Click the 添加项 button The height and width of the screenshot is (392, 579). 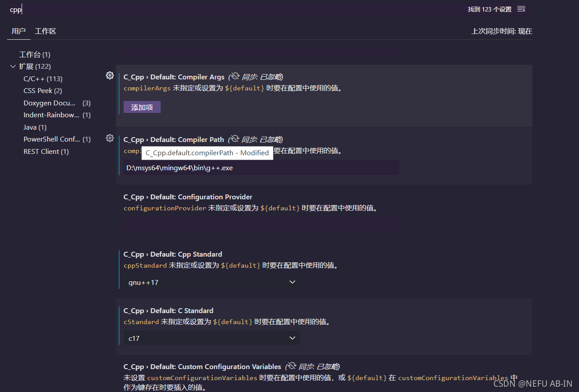point(142,107)
